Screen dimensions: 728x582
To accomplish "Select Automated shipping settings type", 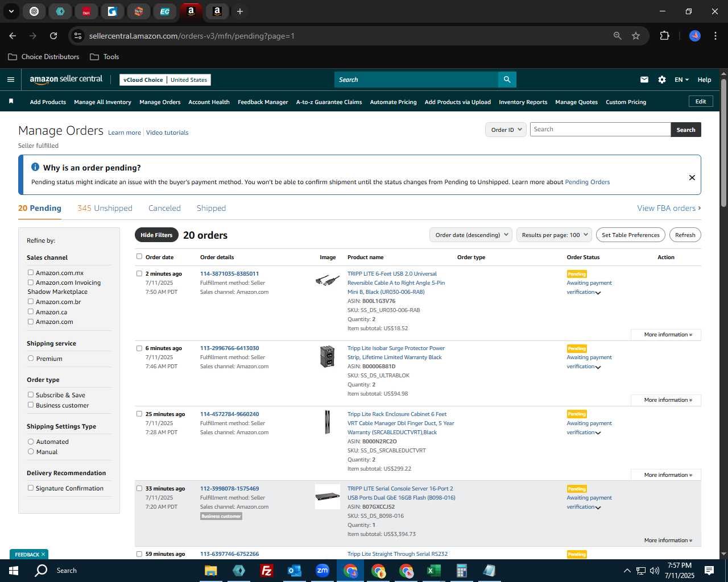I will 31,441.
